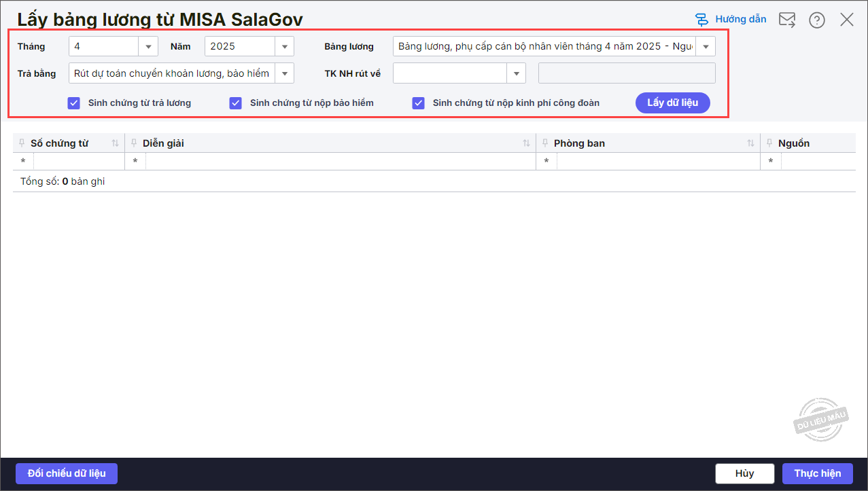Viewport: 868px width, 491px height.
Task: Click the TK NH rút về input field
Action: pyautogui.click(x=450, y=73)
